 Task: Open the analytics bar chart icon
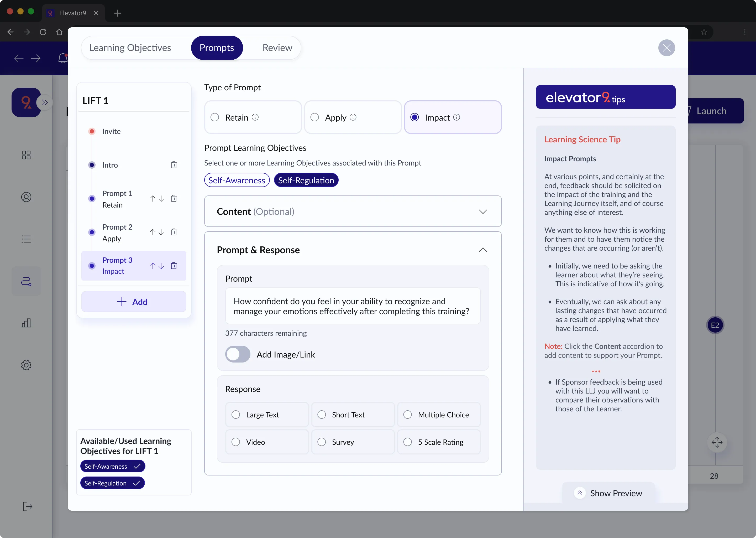pyautogui.click(x=26, y=323)
